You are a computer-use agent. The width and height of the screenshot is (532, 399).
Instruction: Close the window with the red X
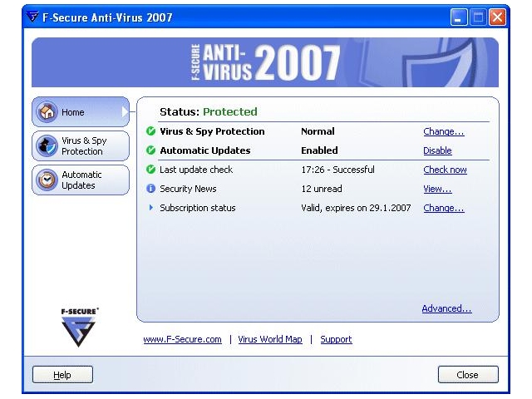tap(497, 17)
